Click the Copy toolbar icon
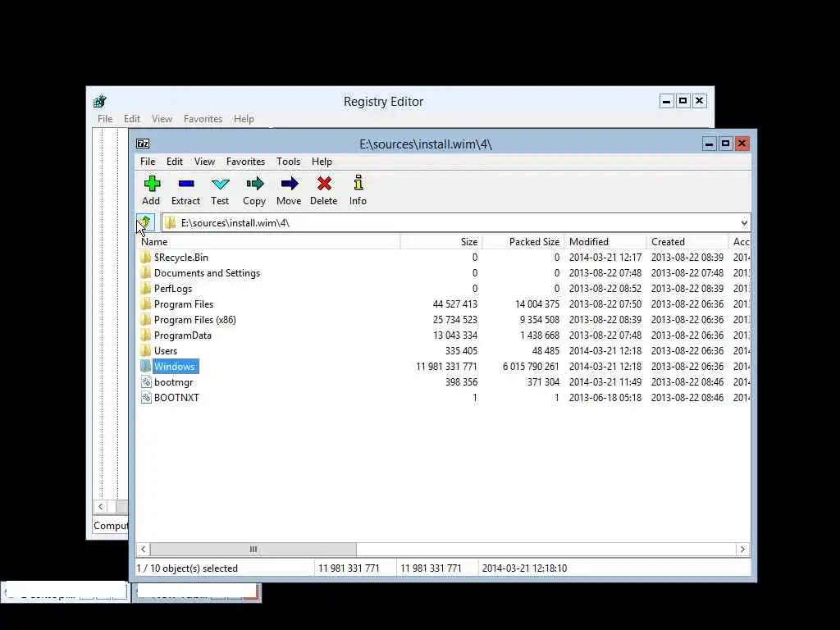The width and height of the screenshot is (840, 630). 254,185
